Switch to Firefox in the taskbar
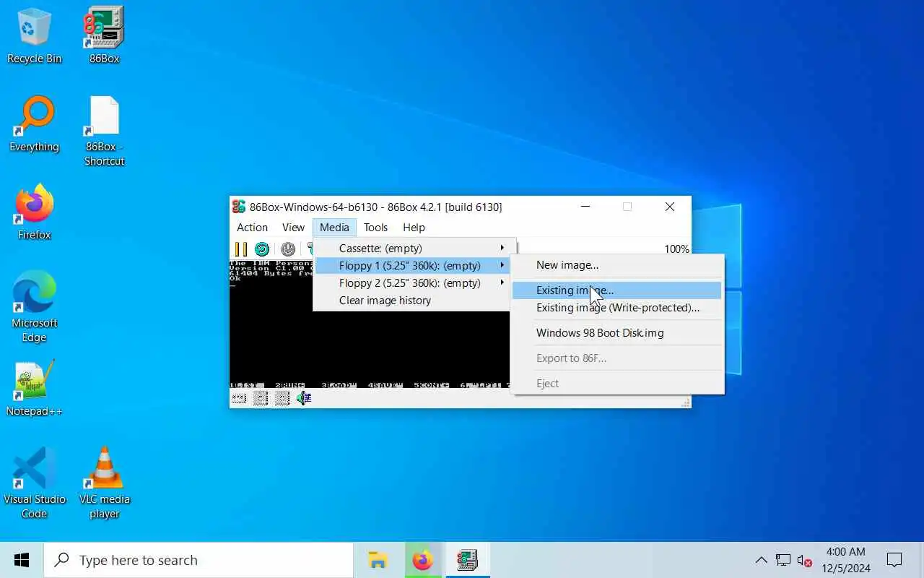The width and height of the screenshot is (924, 578). (x=423, y=560)
